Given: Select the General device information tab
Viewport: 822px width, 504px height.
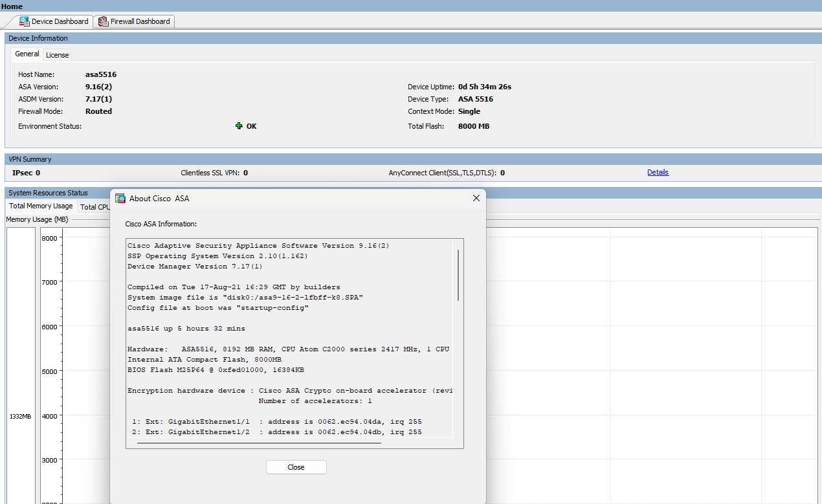Looking at the screenshot, I should 27,54.
